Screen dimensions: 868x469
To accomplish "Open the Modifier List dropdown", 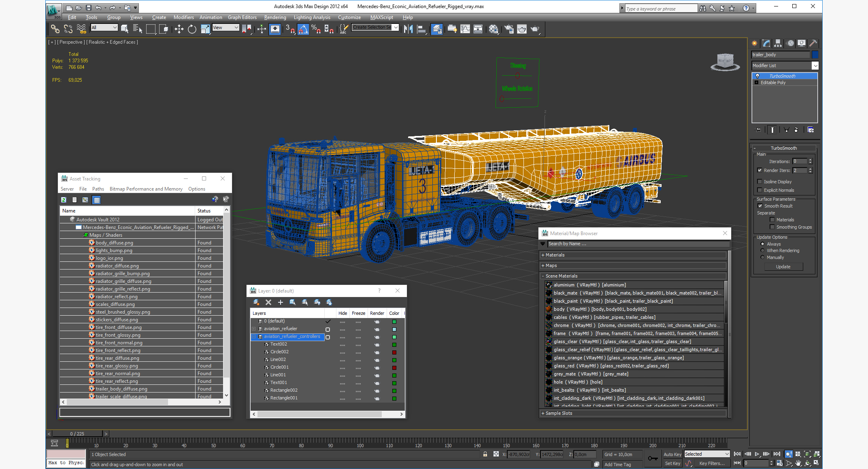I will click(x=785, y=66).
